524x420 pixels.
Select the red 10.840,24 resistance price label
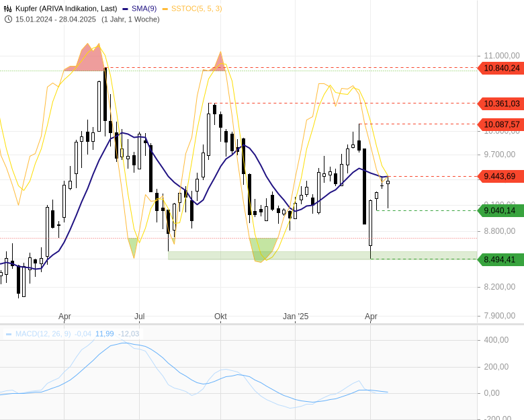[x=500, y=68]
